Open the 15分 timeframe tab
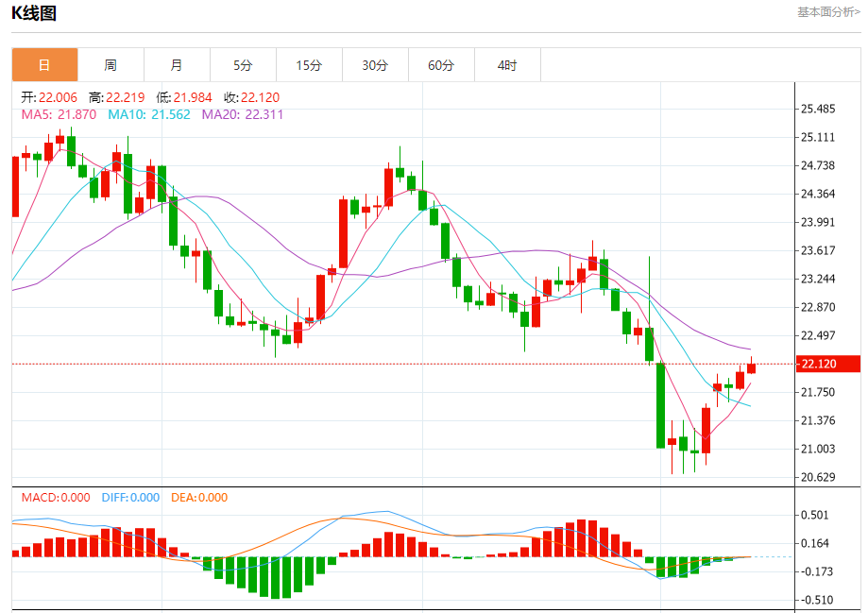868x613 pixels. 309,65
